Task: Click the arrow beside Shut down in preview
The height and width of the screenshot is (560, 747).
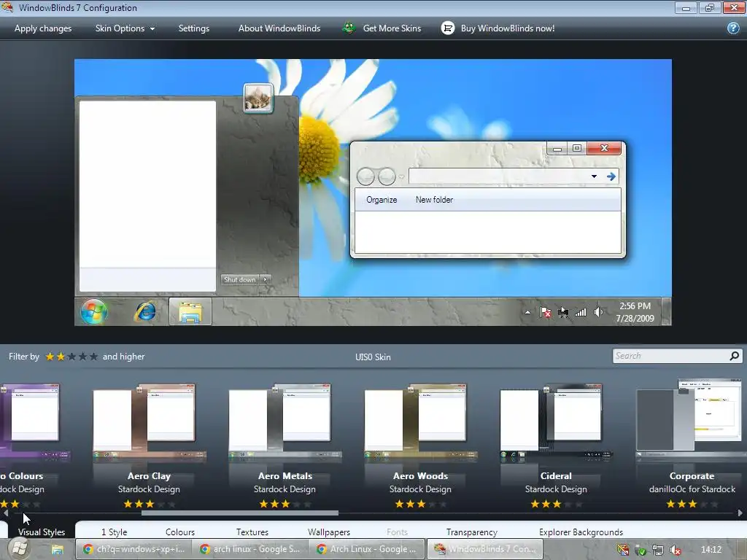Action: [266, 279]
